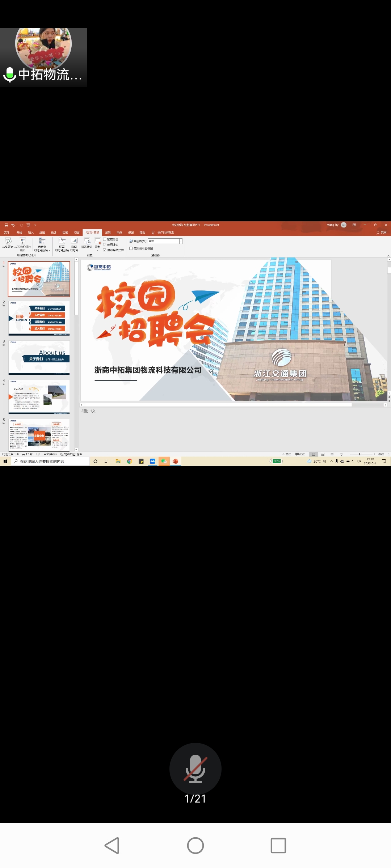The height and width of the screenshot is (868, 391).
Task: Open Android recent apps square button
Action: coord(278,846)
